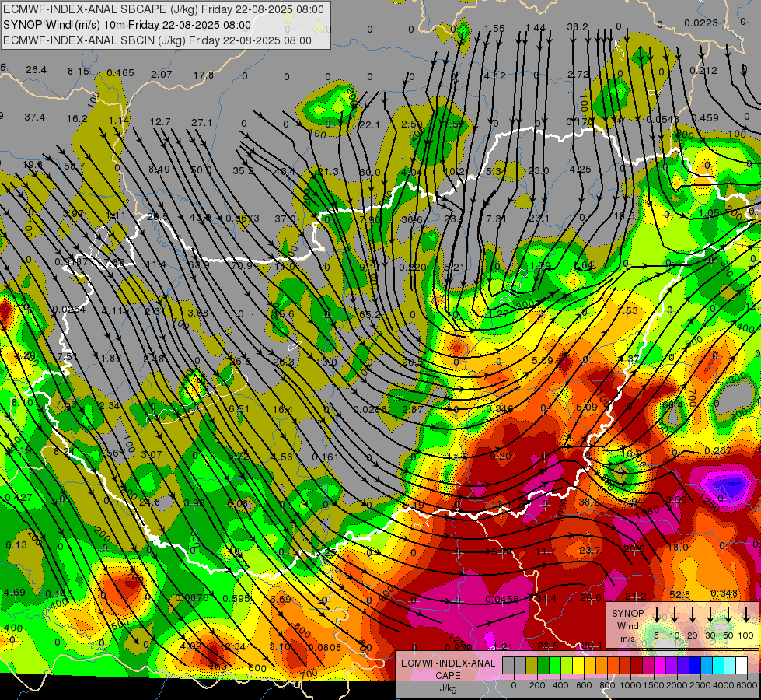Click the 30 m/s wind arrow symbol
This screenshot has height=700, width=761.
[710, 615]
